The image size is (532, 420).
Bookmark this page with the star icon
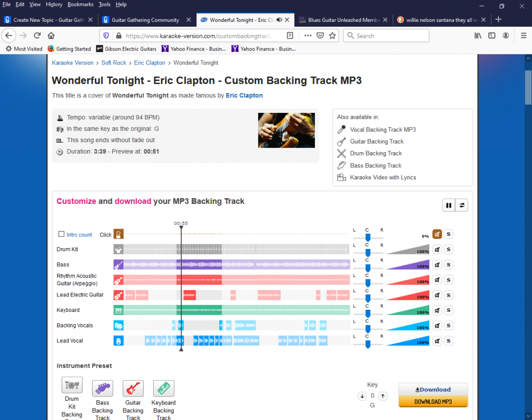point(332,36)
